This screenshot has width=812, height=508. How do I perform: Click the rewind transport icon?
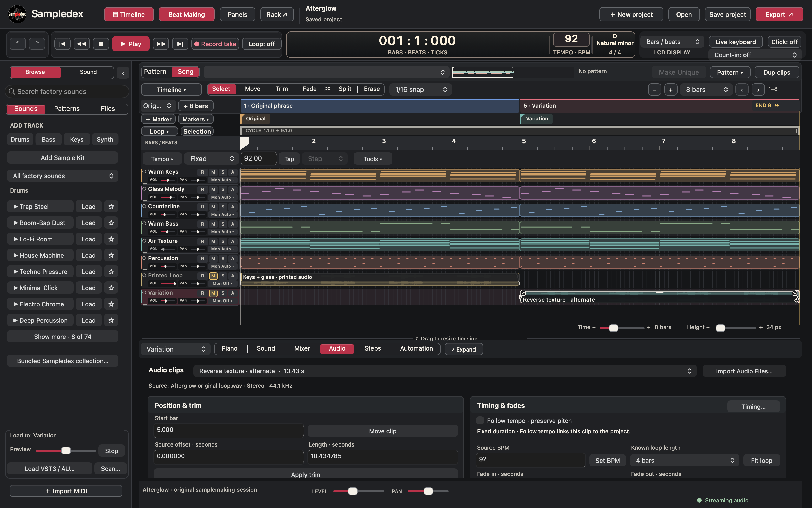tap(81, 44)
